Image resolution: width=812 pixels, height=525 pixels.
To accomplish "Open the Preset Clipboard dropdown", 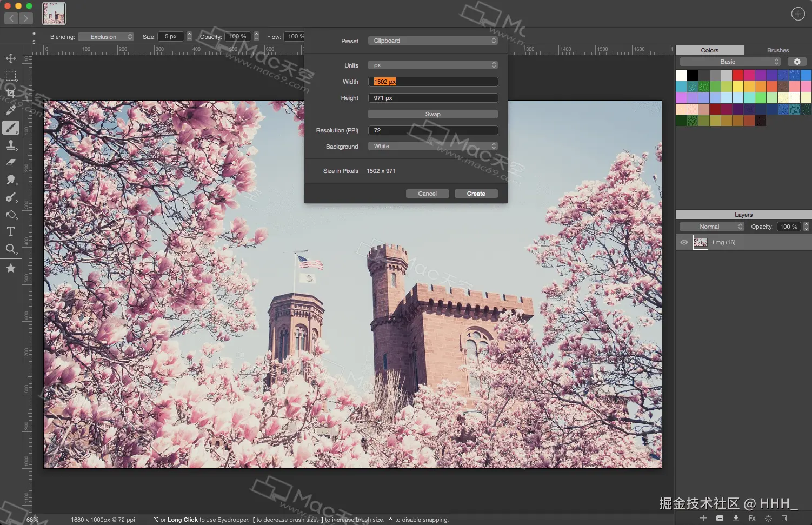I will pos(432,41).
